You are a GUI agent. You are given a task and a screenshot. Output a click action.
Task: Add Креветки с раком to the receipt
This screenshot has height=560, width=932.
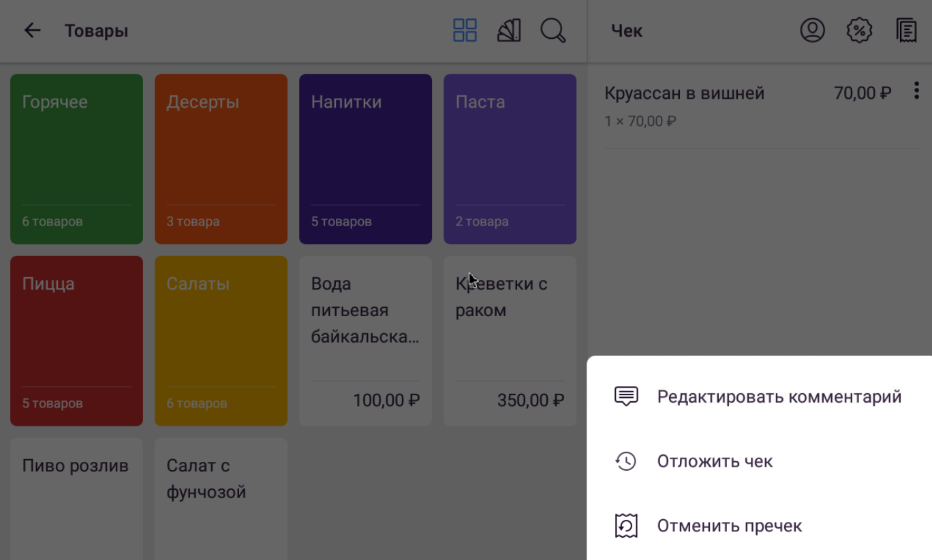(510, 341)
